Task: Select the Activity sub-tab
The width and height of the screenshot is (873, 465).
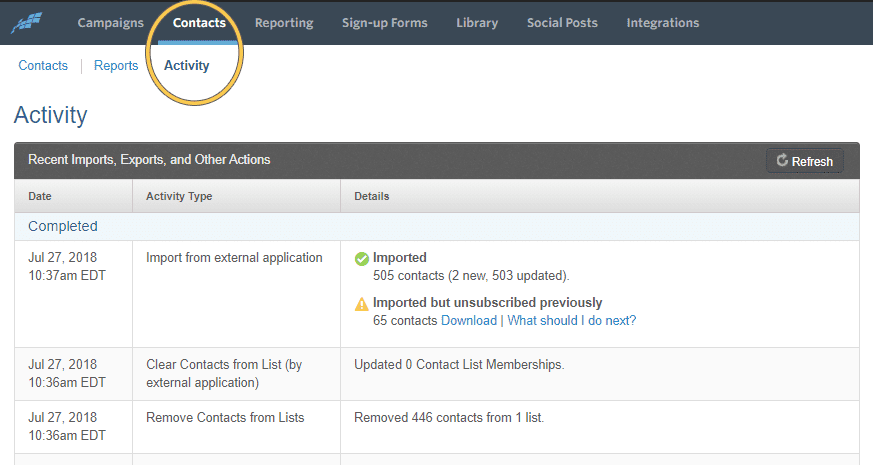Action: point(187,65)
